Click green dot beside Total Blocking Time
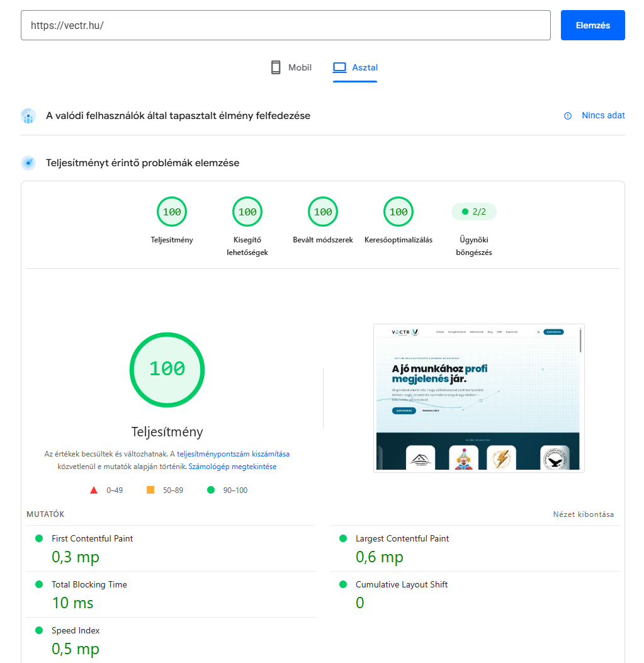This screenshot has width=644, height=663. pos(39,584)
